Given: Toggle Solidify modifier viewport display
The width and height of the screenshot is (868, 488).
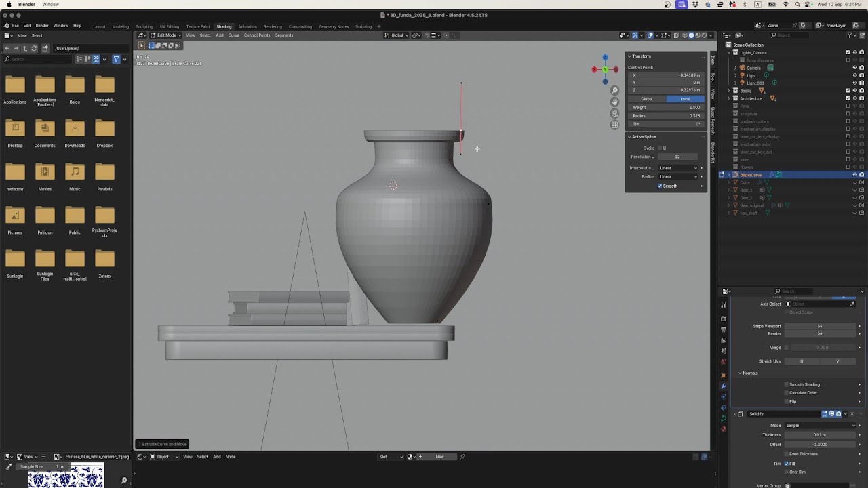Looking at the screenshot, I should 831,413.
